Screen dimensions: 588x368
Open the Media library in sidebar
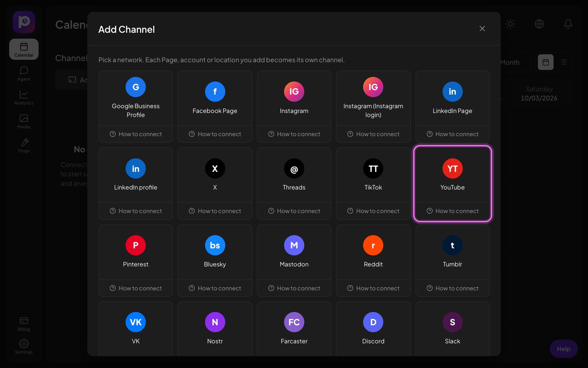[x=24, y=121]
